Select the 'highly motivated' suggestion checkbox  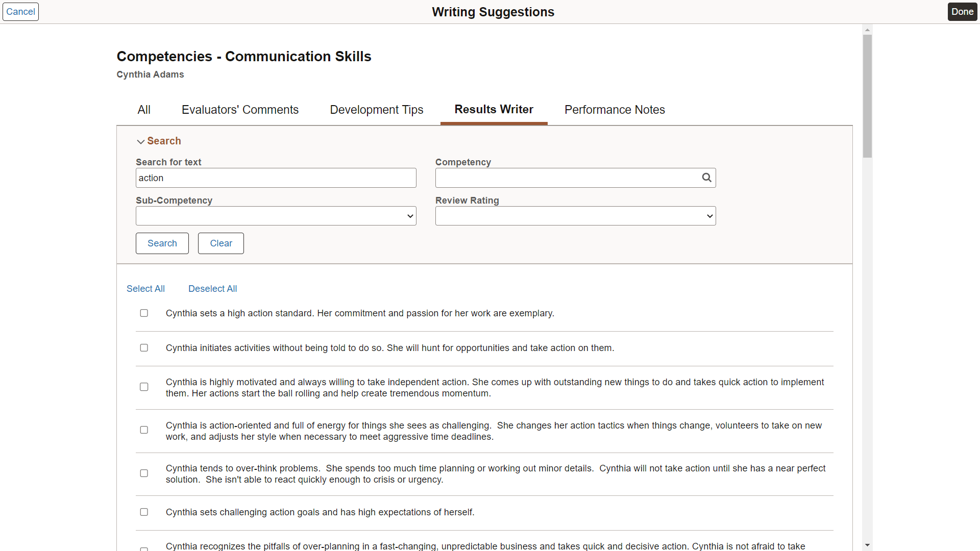pyautogui.click(x=144, y=387)
